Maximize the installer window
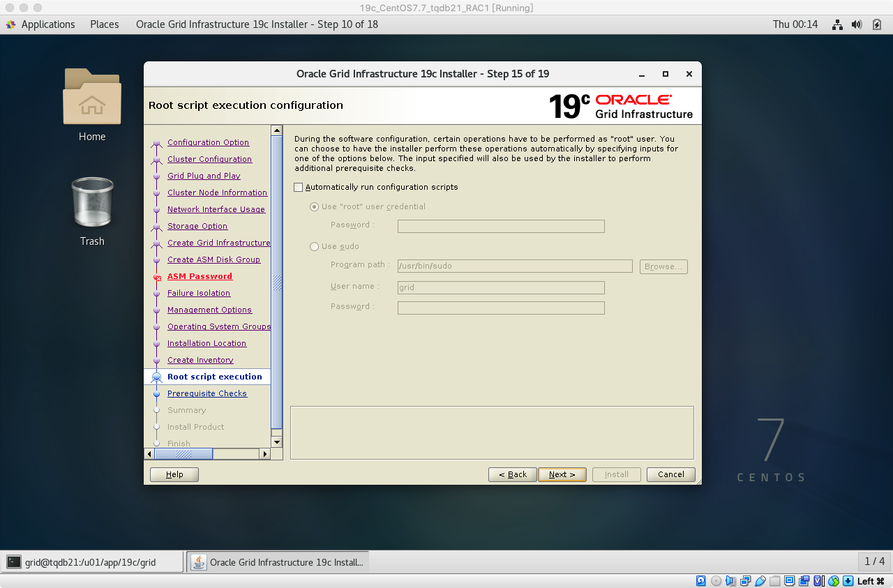The width and height of the screenshot is (893, 588). pyautogui.click(x=666, y=74)
